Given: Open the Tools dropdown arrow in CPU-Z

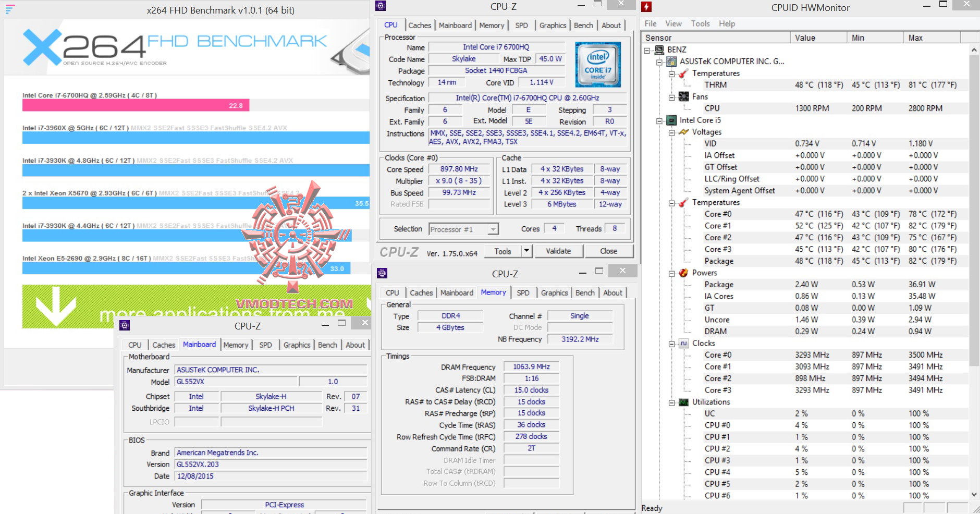Looking at the screenshot, I should [x=526, y=251].
